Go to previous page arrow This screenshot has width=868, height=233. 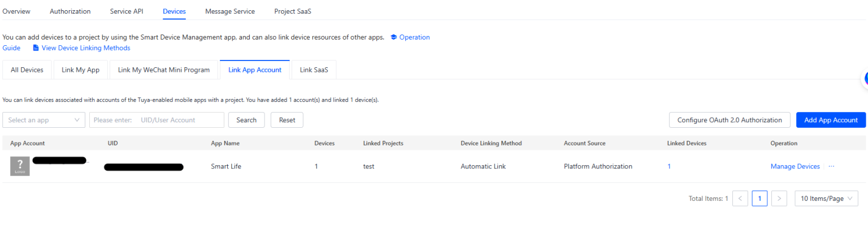[740, 199]
